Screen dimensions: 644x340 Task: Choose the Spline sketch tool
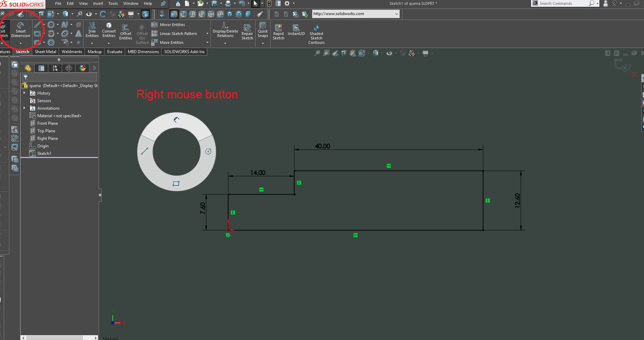pyautogui.click(x=64, y=25)
